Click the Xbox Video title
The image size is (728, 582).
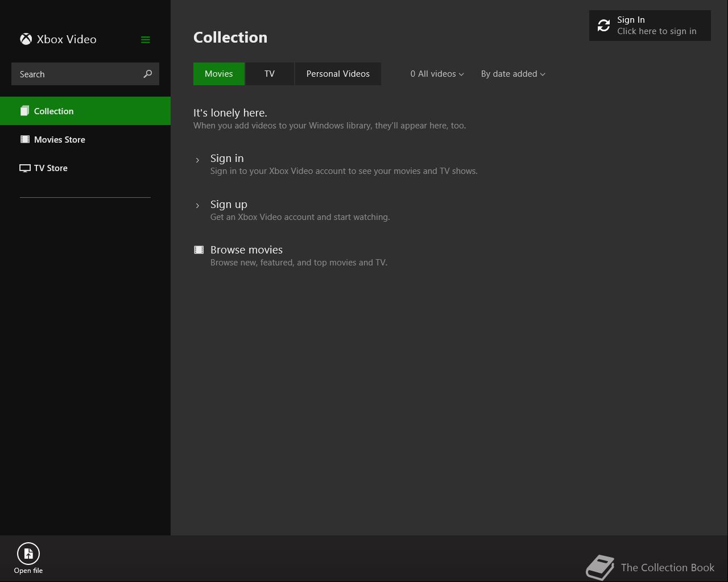coord(67,39)
